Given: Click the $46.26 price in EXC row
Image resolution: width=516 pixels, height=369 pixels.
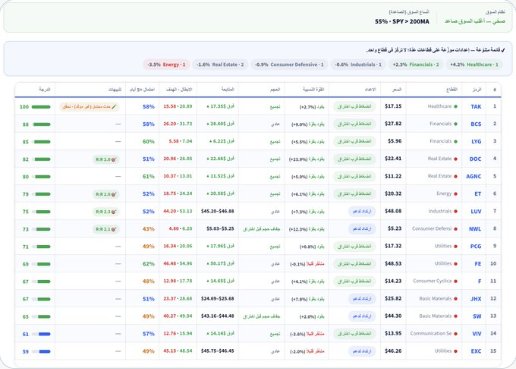Looking at the screenshot, I should coord(393,351).
